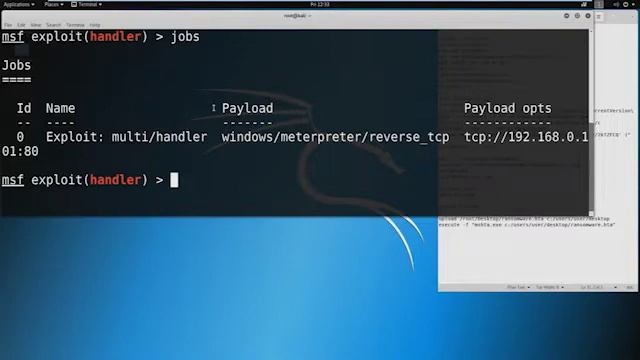This screenshot has width=640, height=360.
Task: Toggle INS mode in the editor status bar
Action: (629, 287)
